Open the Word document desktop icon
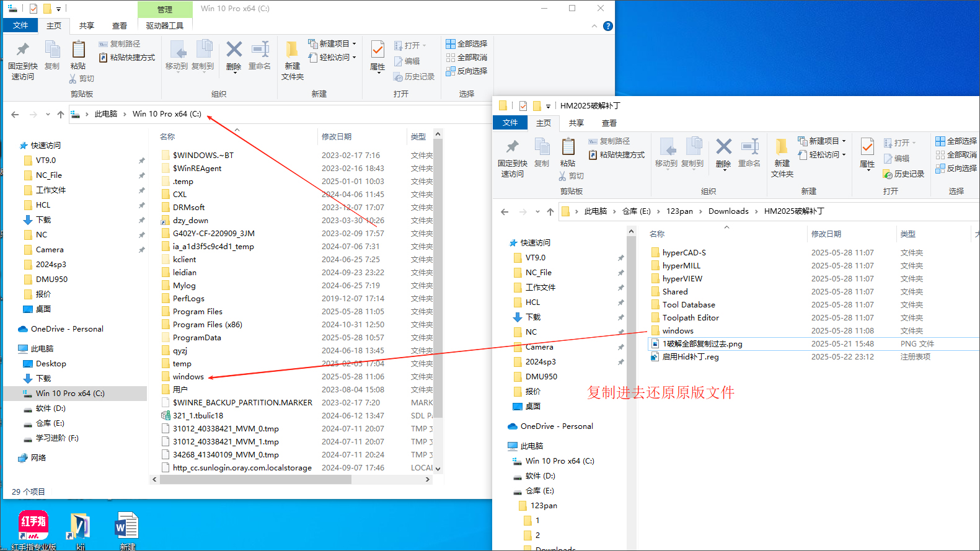The image size is (980, 551). click(127, 530)
